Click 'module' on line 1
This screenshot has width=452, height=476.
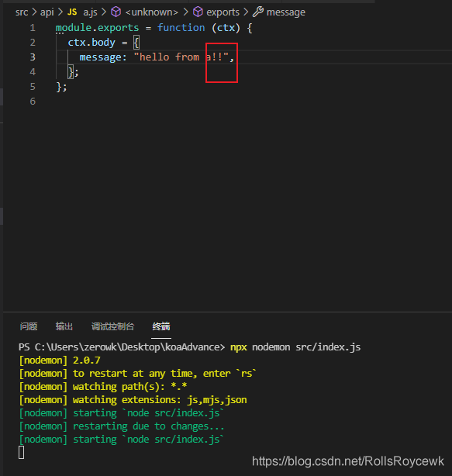[74, 28]
